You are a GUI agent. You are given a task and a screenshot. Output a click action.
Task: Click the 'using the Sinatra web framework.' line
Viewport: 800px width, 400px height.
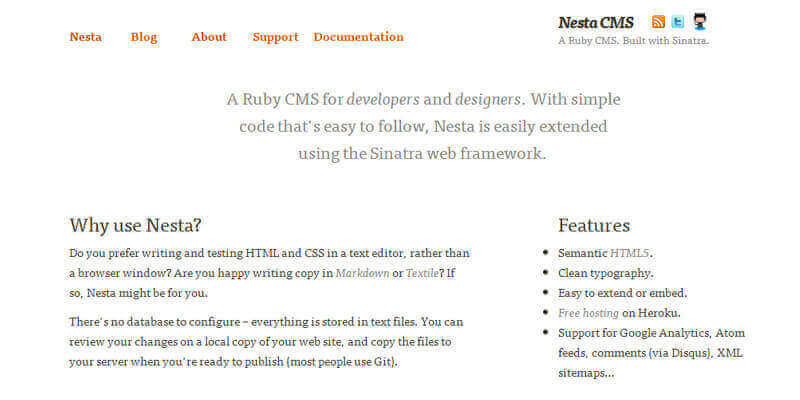click(422, 154)
